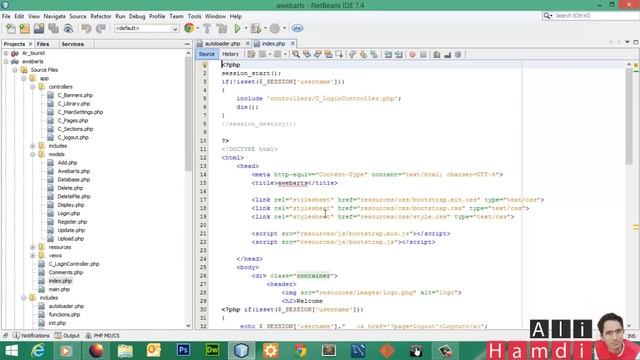Expand the Ar_tourist project node
Image resolution: width=640 pixels, height=360 pixels.
coord(6,53)
